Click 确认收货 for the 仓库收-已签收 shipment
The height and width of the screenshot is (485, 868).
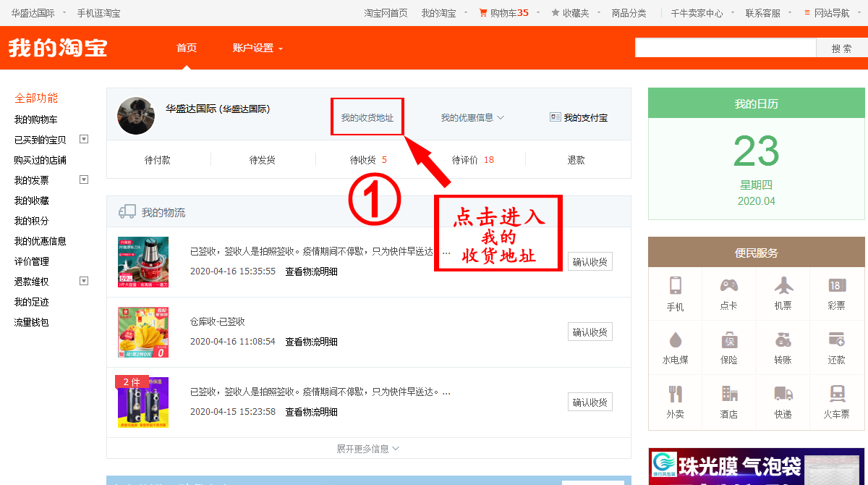[x=590, y=332]
